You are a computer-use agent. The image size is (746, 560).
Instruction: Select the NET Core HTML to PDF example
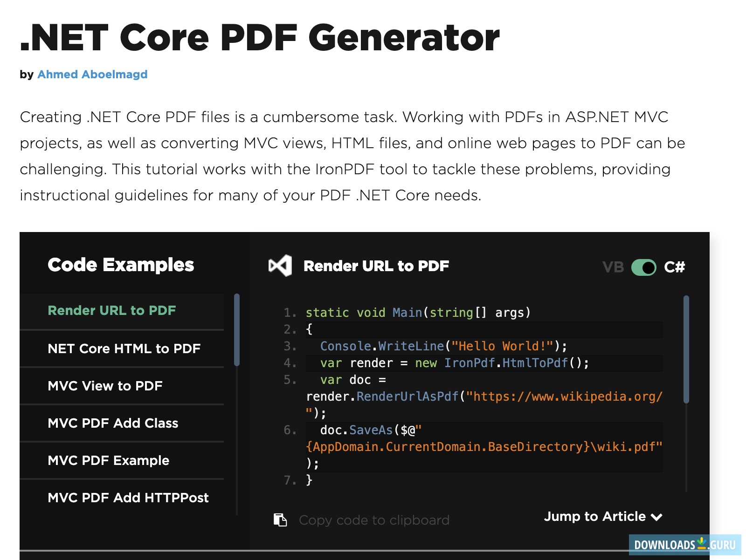click(x=124, y=348)
